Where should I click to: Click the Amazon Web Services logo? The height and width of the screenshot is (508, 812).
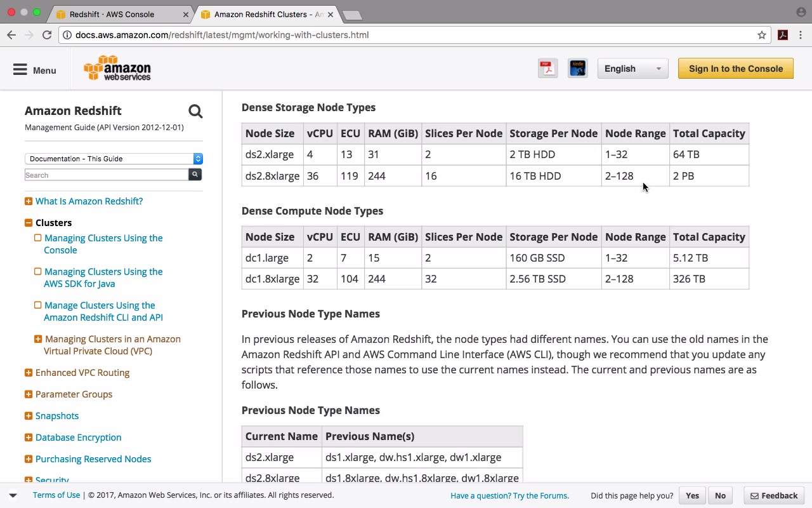[117, 68]
